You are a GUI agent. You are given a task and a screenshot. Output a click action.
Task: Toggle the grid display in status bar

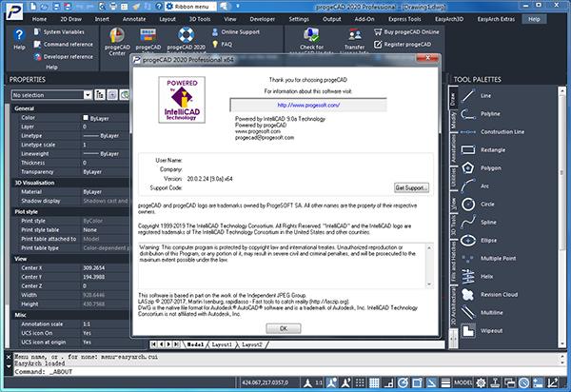point(374,382)
